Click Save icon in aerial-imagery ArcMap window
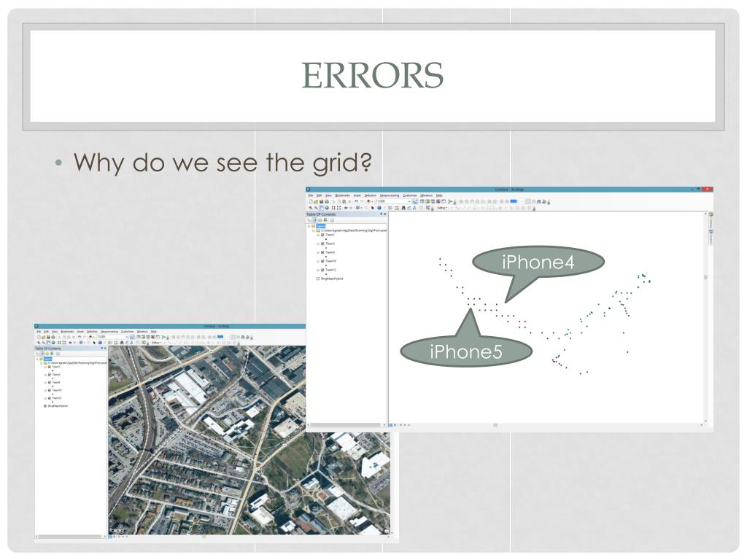 coord(48,337)
